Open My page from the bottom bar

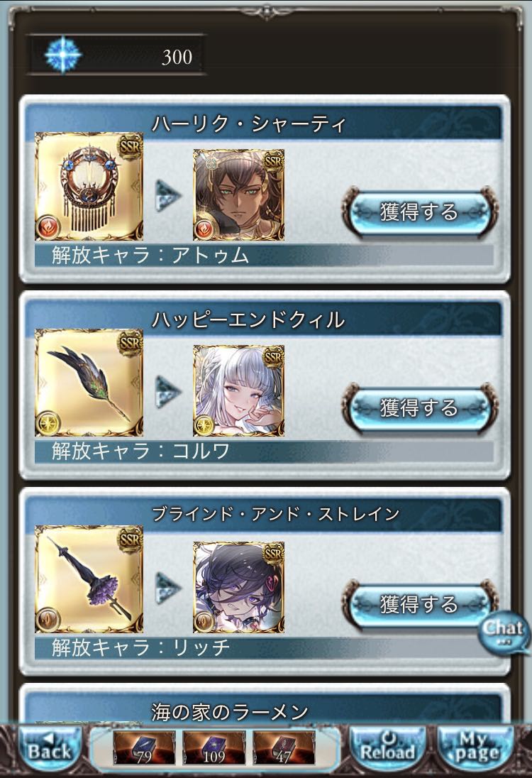pos(475,747)
